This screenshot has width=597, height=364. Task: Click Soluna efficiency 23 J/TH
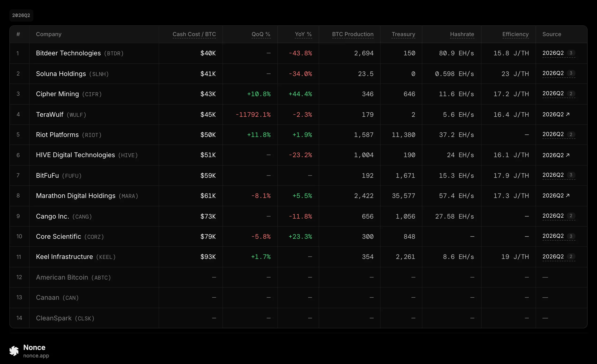pos(515,74)
